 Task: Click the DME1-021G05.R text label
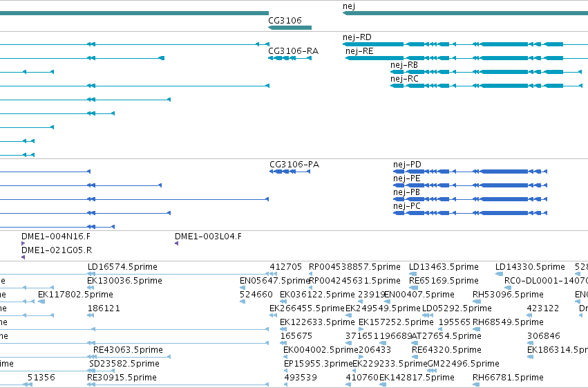pos(57,250)
